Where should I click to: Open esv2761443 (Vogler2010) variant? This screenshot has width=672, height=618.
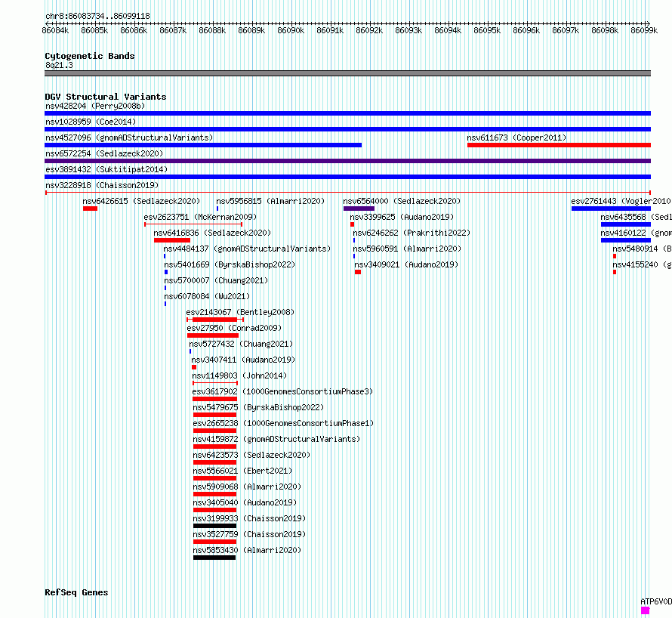[621, 201]
